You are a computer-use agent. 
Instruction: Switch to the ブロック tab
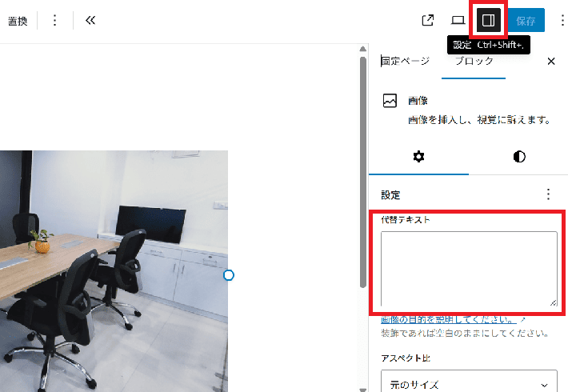click(x=474, y=61)
